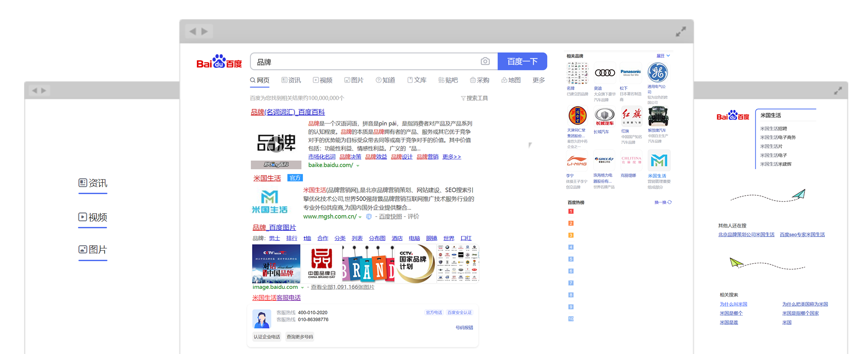Click the camera image-search icon in search box
The height and width of the screenshot is (354, 868).
click(485, 61)
